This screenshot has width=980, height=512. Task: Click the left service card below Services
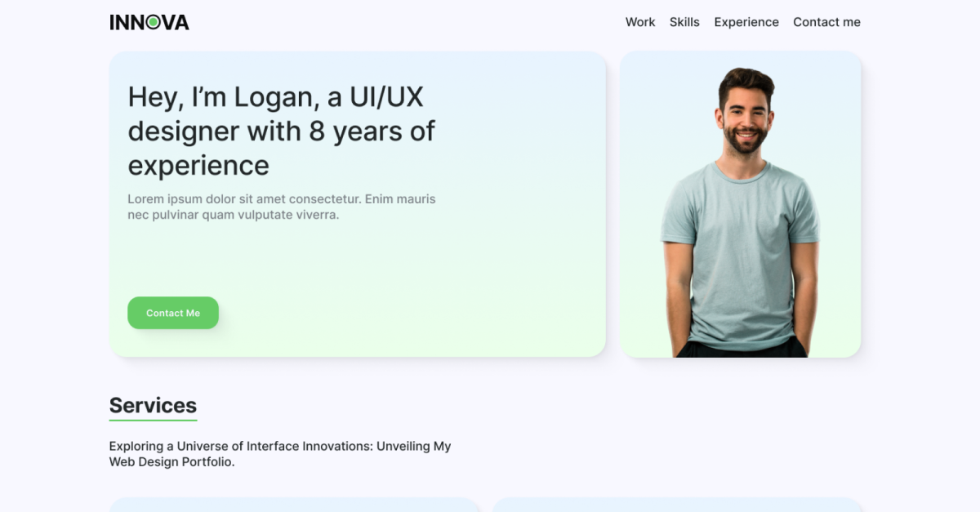(294, 506)
